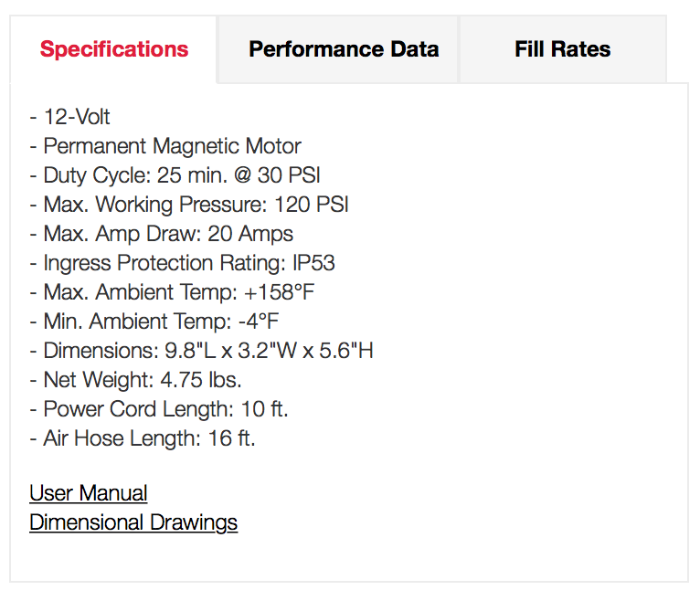700x601 pixels.
Task: Click the Power Cord Length line
Action: tap(159, 409)
